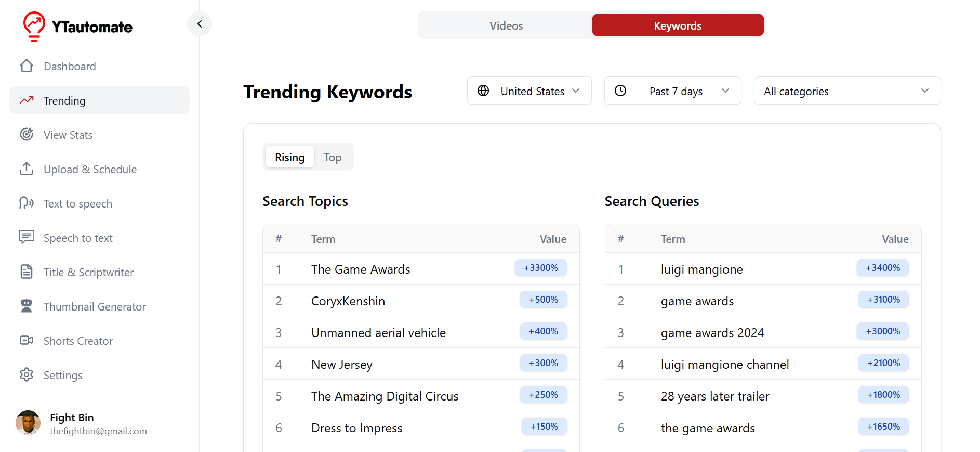This screenshot has height=452, width=980.
Task: Click CoryxKenshin topic term
Action: point(348,301)
